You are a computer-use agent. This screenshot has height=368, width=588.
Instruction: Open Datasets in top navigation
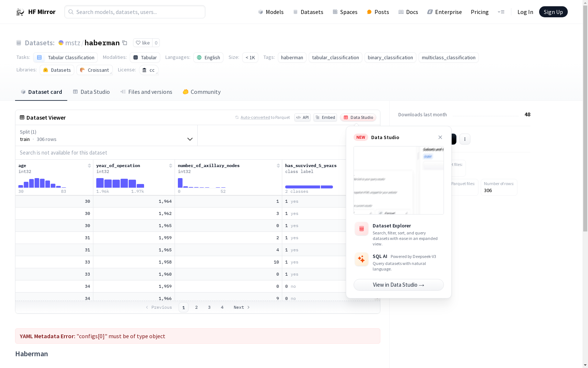pyautogui.click(x=308, y=12)
